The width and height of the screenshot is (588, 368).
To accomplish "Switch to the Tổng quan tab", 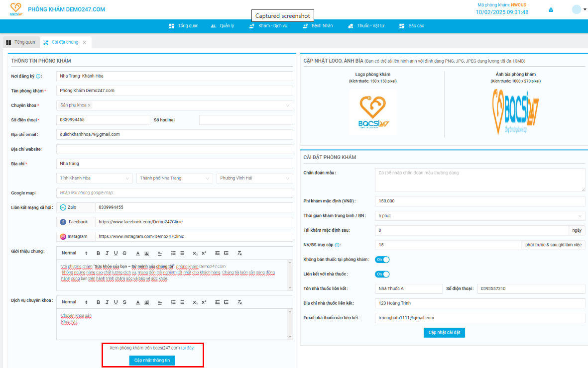I will 20,42.
